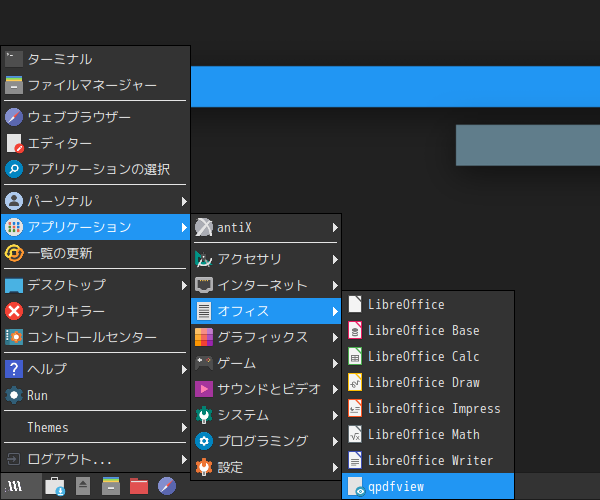Expand the パーソナル submenu arrow
The height and width of the screenshot is (500, 600).
pos(184,201)
